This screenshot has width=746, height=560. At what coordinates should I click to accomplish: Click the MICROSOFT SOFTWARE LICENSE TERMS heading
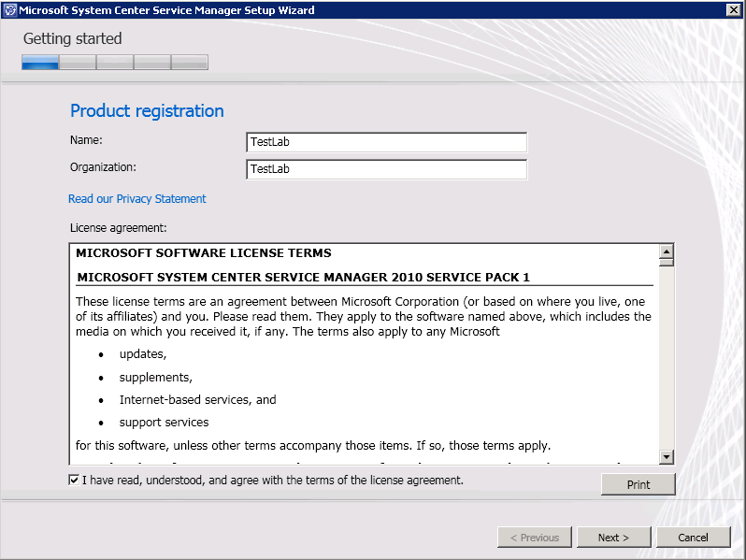(204, 253)
